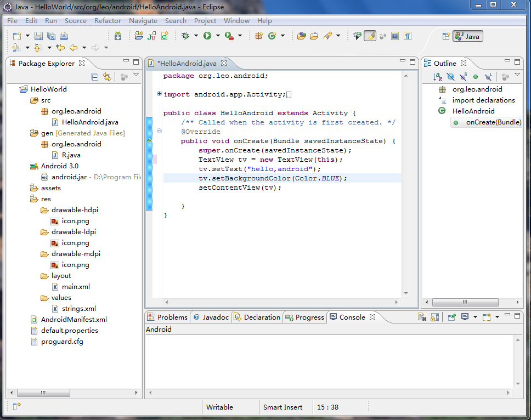Click the Print icon in the toolbar
531x420 pixels.
[x=64, y=36]
